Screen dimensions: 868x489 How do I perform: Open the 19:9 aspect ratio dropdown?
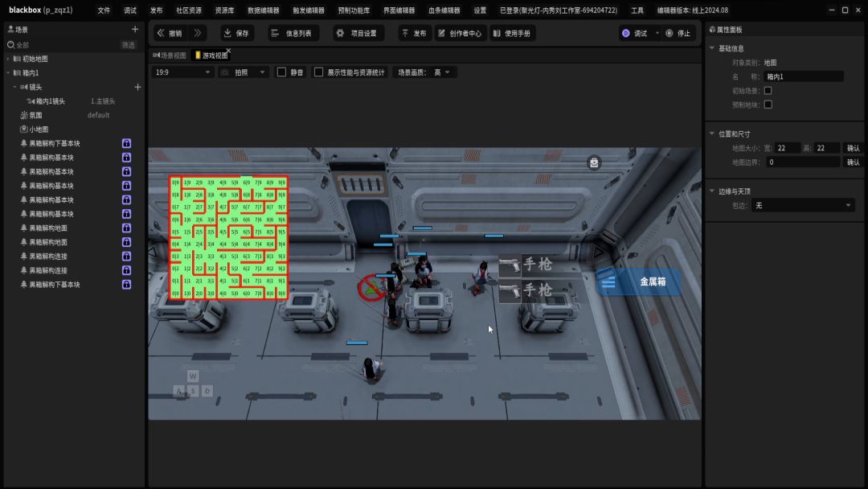coord(183,72)
